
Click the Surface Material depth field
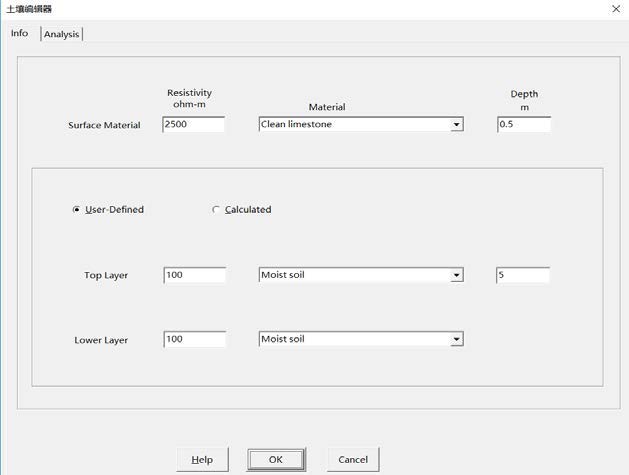click(523, 125)
